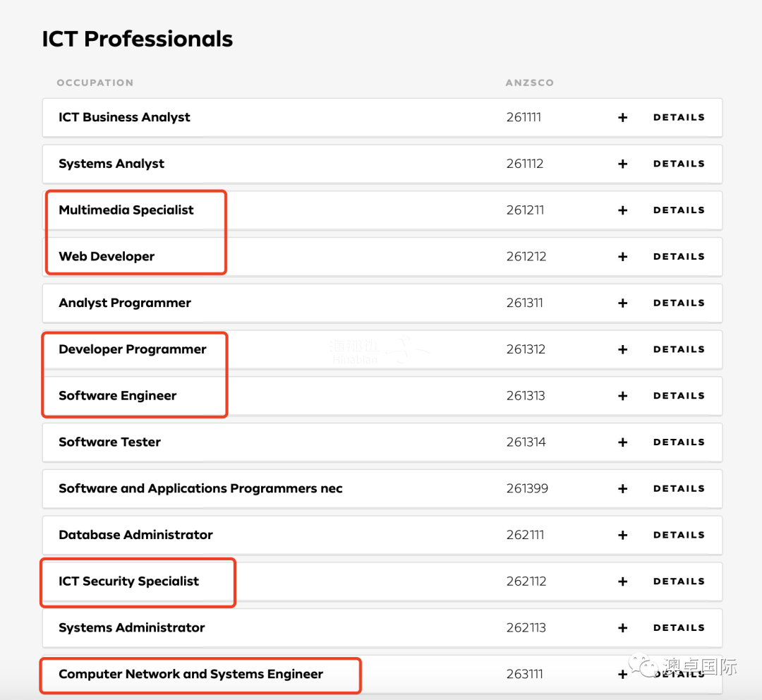The width and height of the screenshot is (762, 700).
Task: Select Computer Network and Systems Engineer row
Action: pyautogui.click(x=382, y=674)
